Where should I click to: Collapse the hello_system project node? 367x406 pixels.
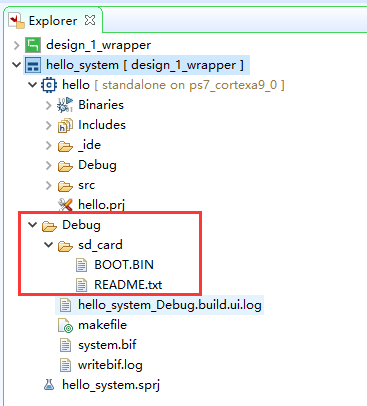click(x=16, y=64)
